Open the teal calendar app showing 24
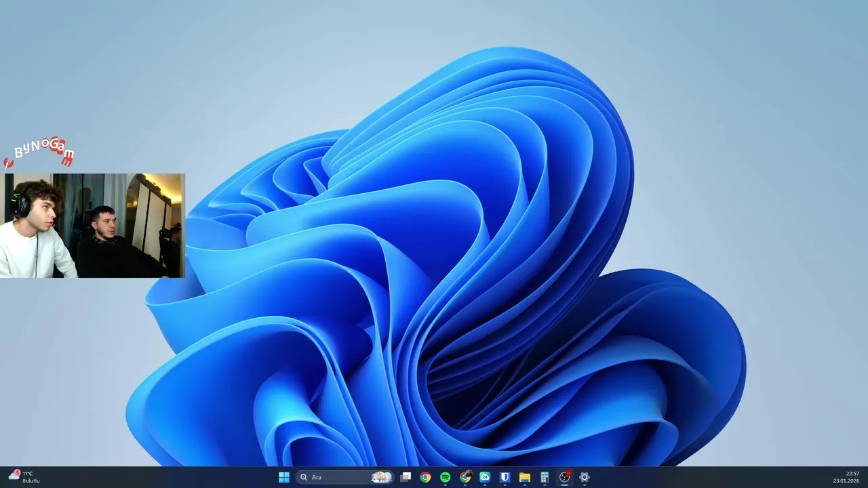The height and width of the screenshot is (488, 868). pyautogui.click(x=485, y=477)
